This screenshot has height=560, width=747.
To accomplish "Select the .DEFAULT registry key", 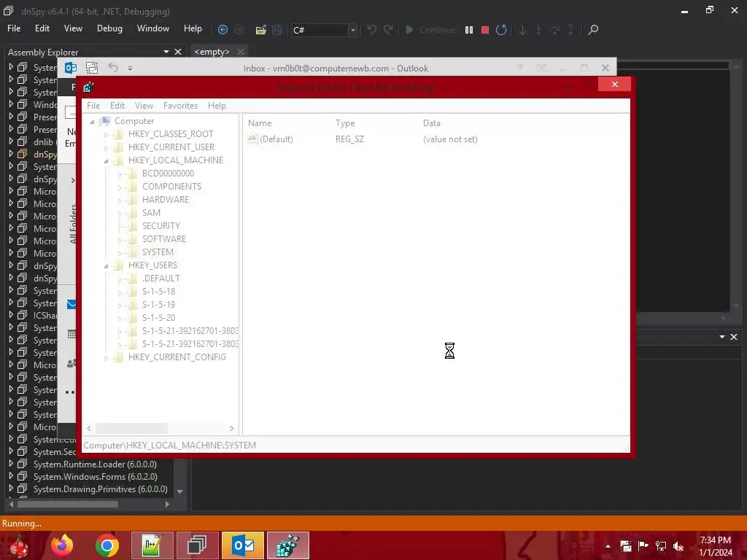I will tap(160, 278).
